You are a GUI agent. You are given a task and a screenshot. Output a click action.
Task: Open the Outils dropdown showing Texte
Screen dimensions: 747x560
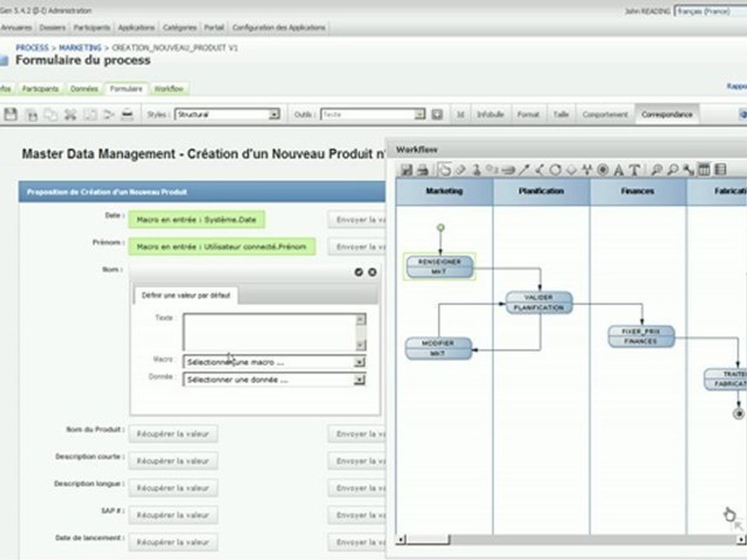[x=373, y=114]
